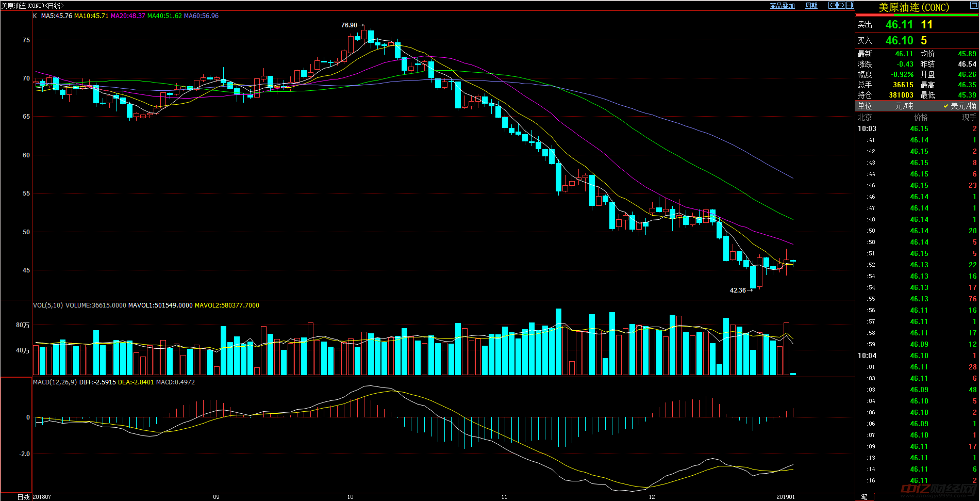Screen dimensions: 980x501
Task: Click the 最低 value 45.39
Action: 967,95
